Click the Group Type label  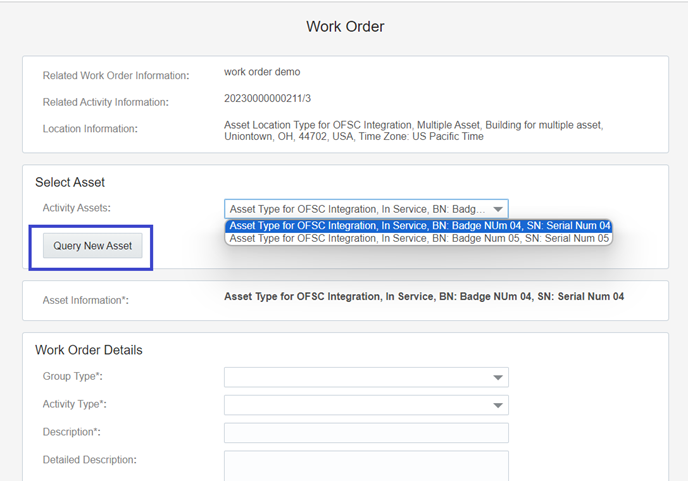click(x=73, y=377)
